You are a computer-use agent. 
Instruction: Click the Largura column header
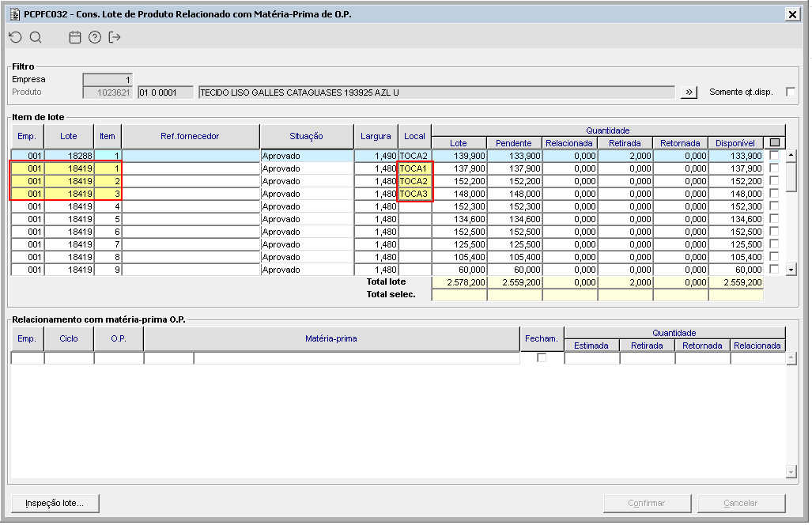[x=376, y=136]
